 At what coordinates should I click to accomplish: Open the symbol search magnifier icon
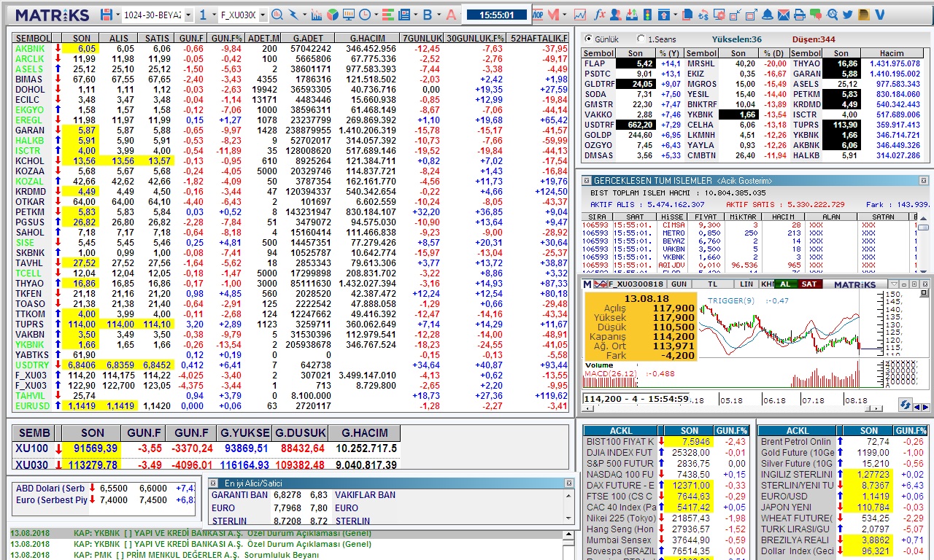tap(277, 15)
